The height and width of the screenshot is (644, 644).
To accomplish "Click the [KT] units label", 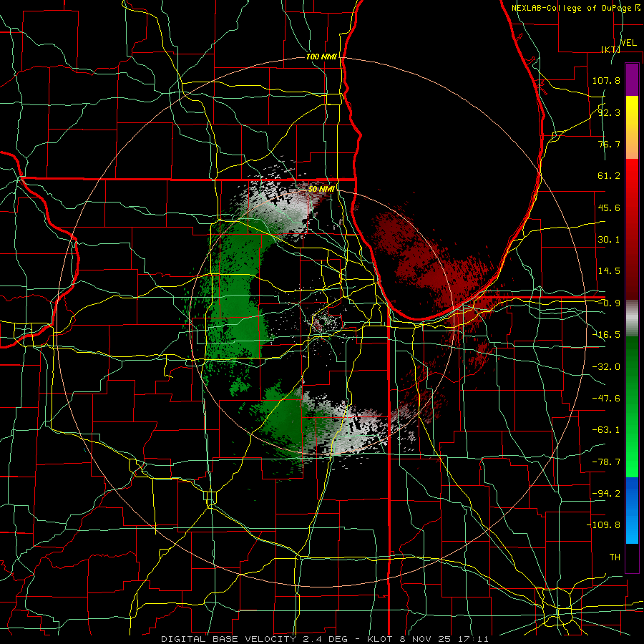I will pos(610,49).
